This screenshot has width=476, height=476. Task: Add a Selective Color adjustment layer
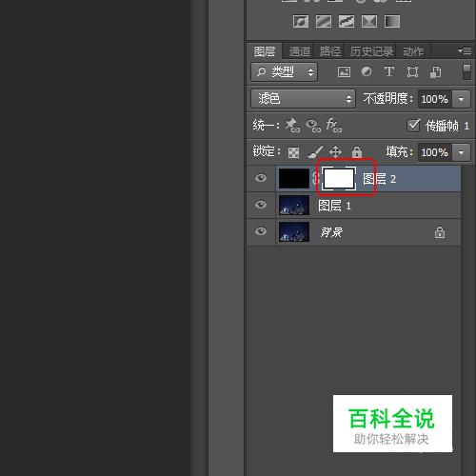[x=369, y=22]
